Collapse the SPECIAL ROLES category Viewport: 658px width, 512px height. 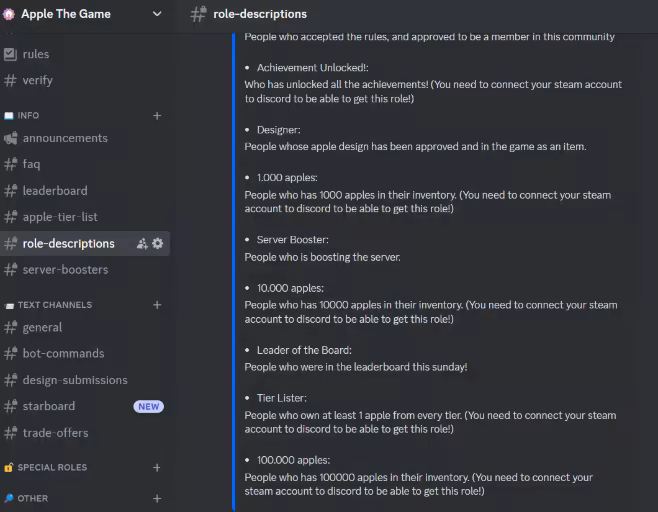tap(52, 467)
